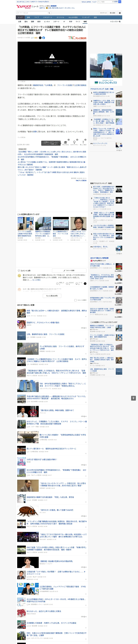138x644 pixels.
Task: Click the keyword search magnifier icon
Action: 49,13
